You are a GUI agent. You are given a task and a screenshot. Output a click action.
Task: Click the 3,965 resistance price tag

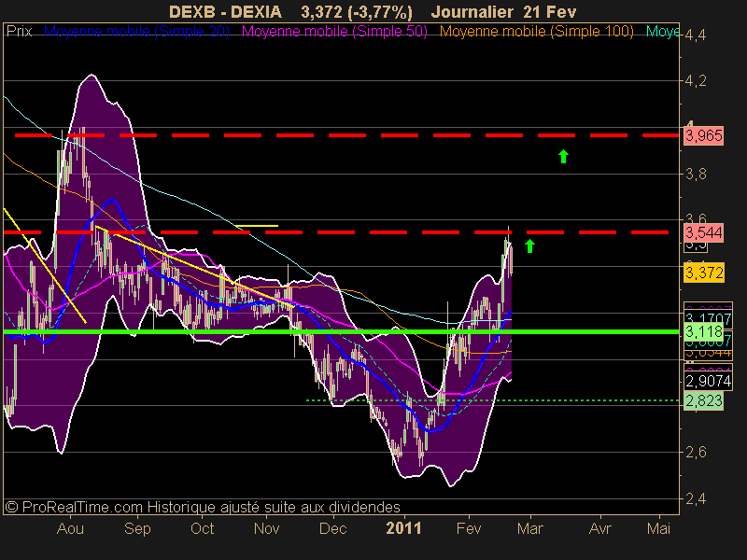tap(703, 135)
